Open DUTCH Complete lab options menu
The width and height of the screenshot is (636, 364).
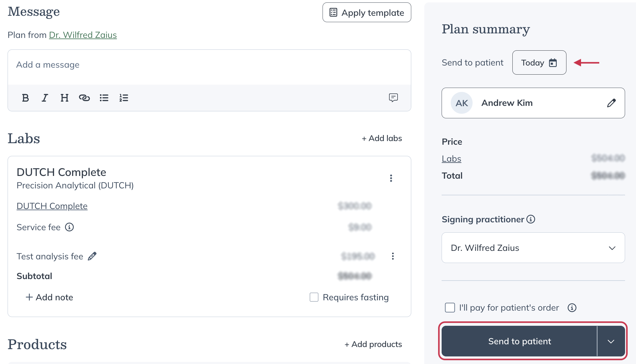(391, 178)
